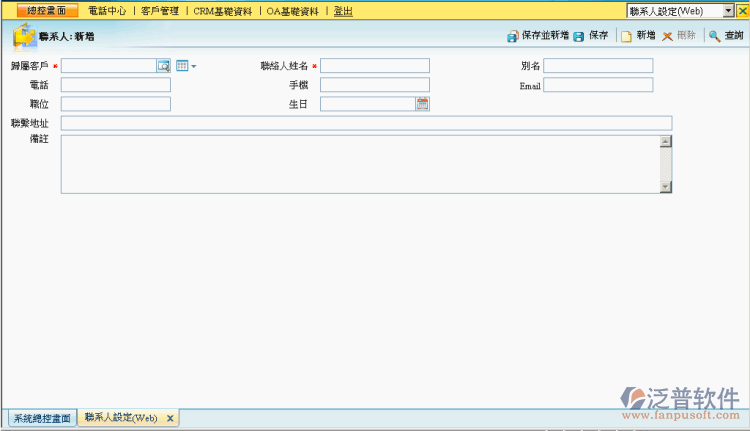Open the CRM基礎資料 menu
750x431 pixels.
coord(222,11)
